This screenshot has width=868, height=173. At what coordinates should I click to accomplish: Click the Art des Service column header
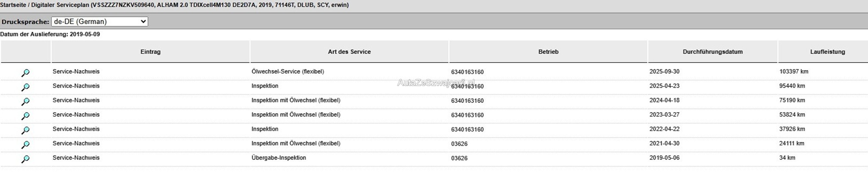349,52
